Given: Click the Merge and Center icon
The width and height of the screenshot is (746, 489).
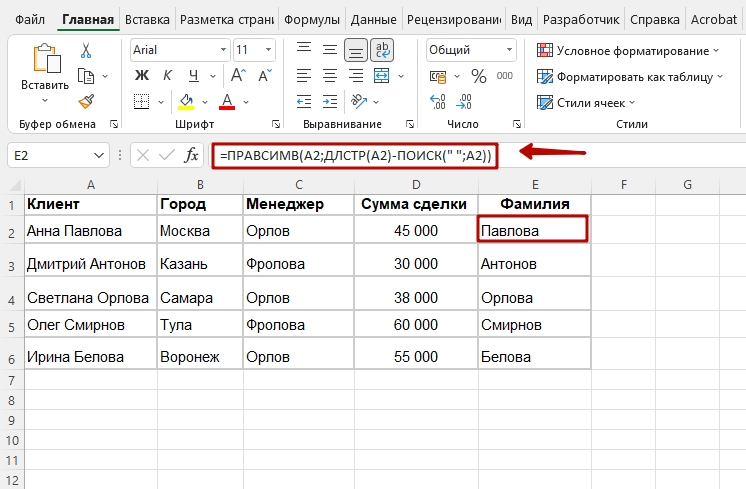Looking at the screenshot, I should 381,76.
